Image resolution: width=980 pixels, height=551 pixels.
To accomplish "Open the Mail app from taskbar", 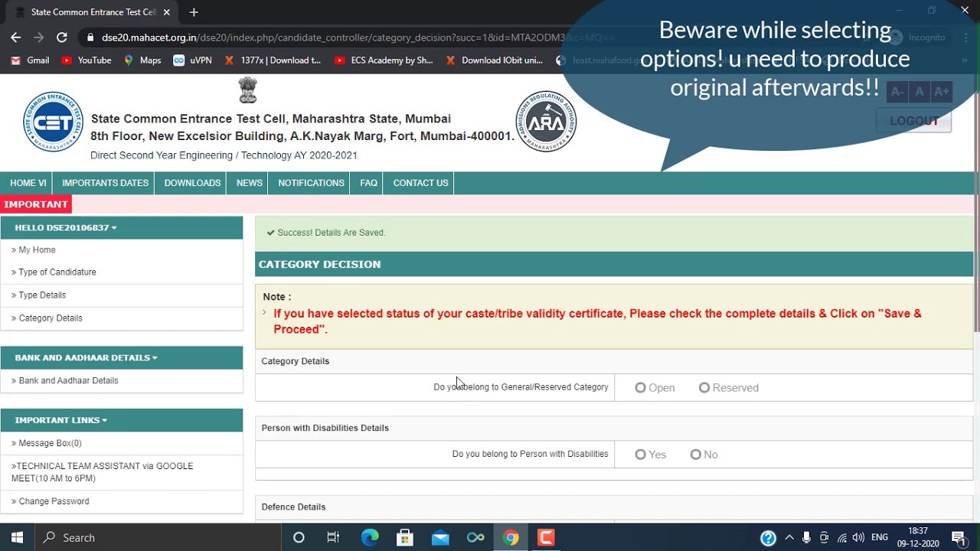I will 440,537.
